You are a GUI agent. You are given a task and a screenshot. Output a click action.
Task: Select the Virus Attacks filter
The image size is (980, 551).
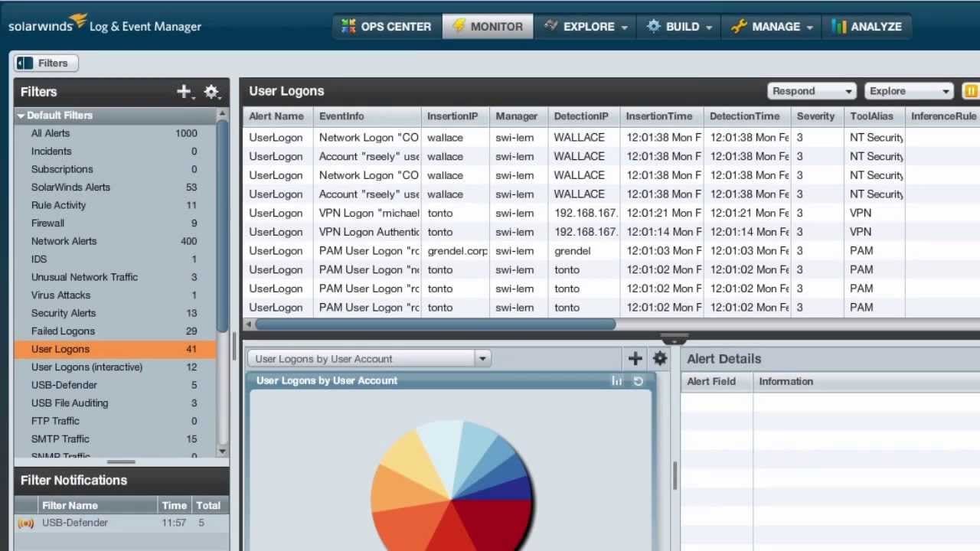(x=115, y=295)
